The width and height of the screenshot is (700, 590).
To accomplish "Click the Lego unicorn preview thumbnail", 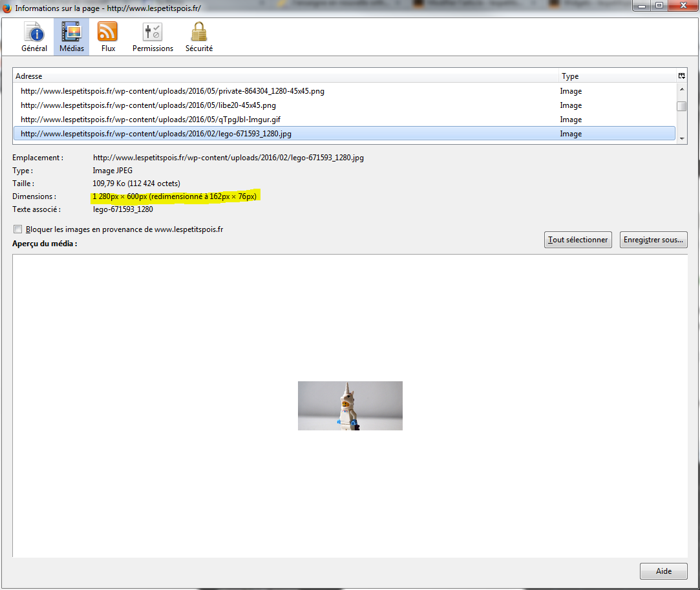I will 350,406.
